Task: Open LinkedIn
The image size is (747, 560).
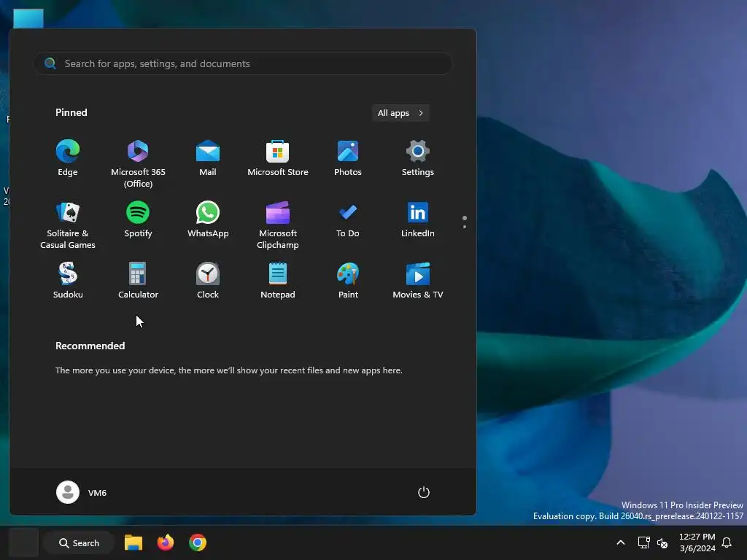Action: click(418, 219)
